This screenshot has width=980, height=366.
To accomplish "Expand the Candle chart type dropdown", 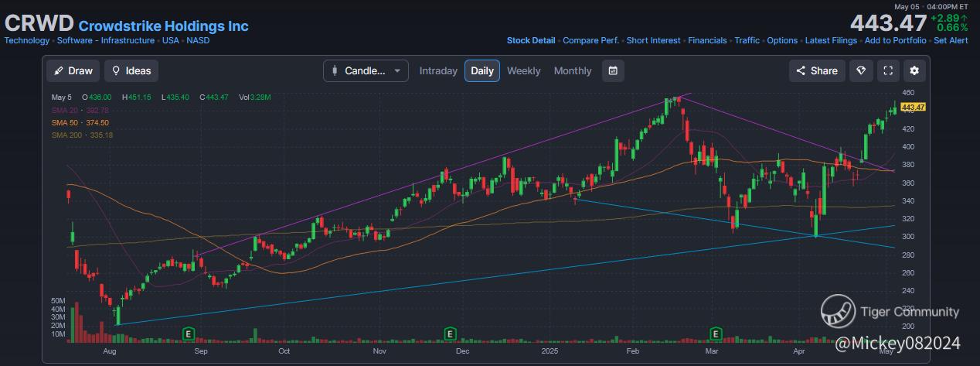I will pos(366,70).
